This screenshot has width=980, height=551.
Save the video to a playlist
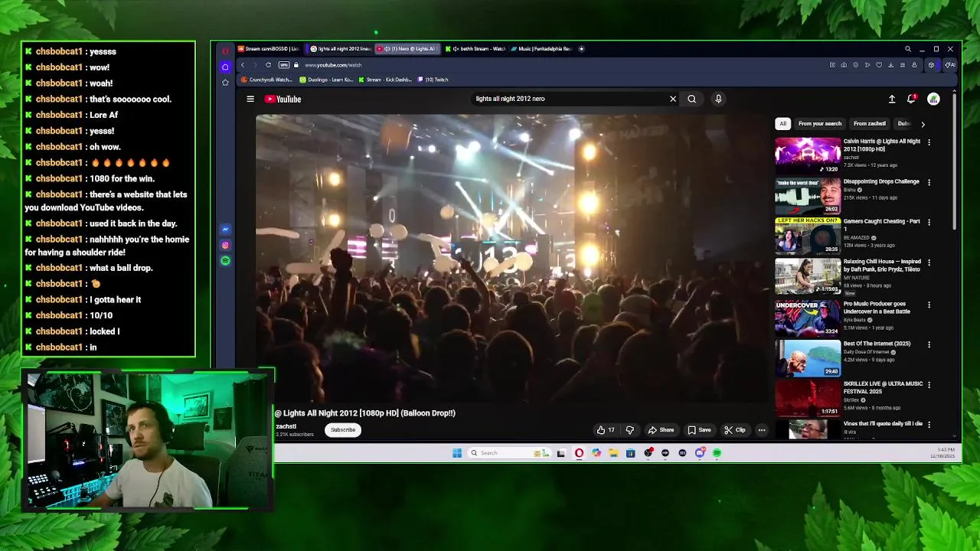[x=699, y=430]
